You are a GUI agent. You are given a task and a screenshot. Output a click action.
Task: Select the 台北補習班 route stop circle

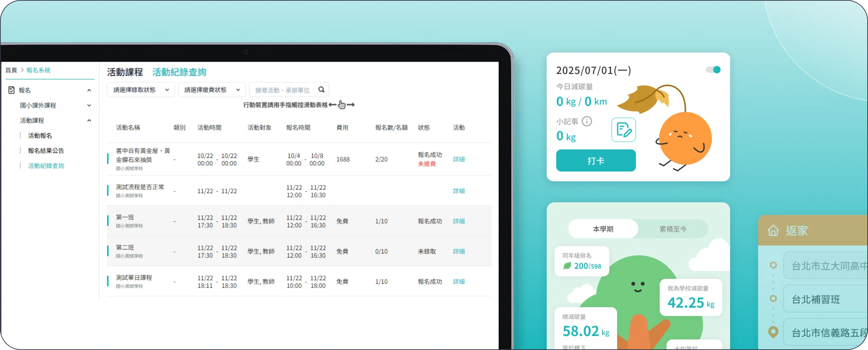coord(773,299)
